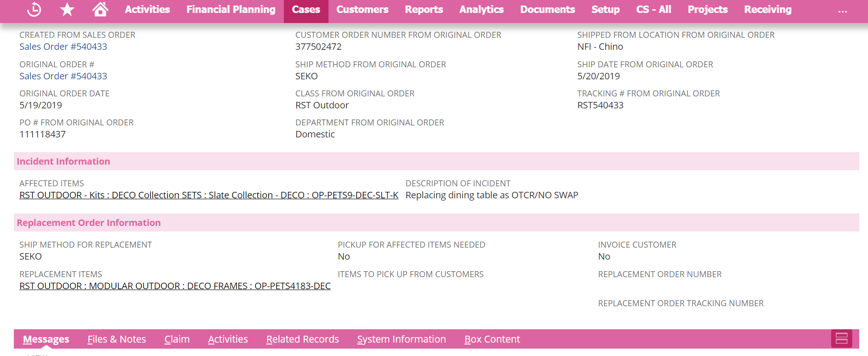Image resolution: width=868 pixels, height=356 pixels.
Task: Open replacement item OP-PETS4183-DEC link
Action: (175, 286)
